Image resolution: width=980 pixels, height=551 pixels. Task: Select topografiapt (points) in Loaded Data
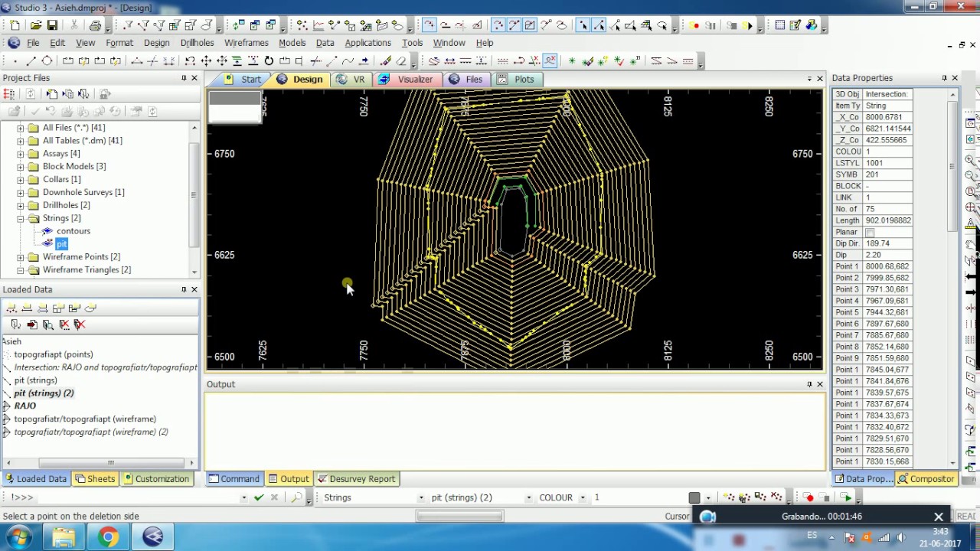54,355
